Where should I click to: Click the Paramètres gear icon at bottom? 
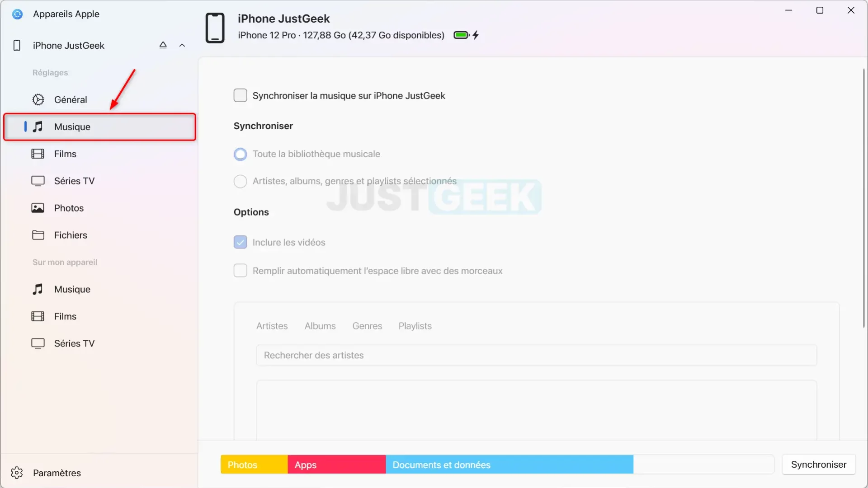point(16,473)
